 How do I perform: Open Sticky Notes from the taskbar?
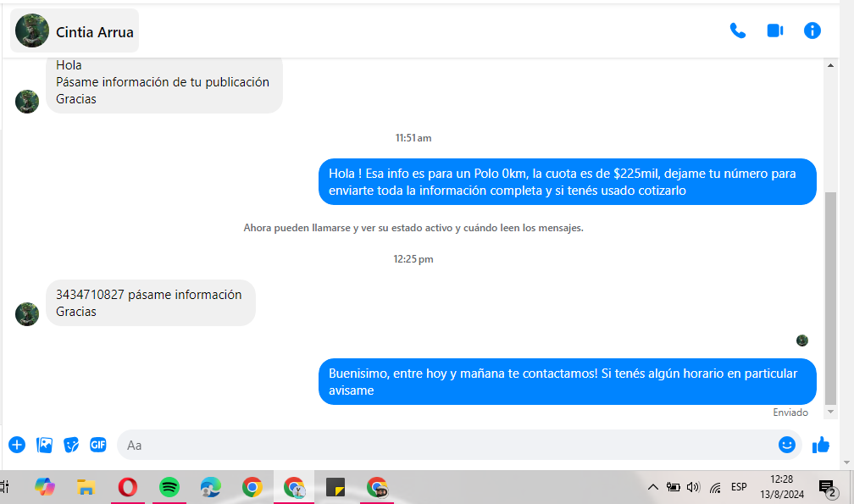pyautogui.click(x=335, y=486)
